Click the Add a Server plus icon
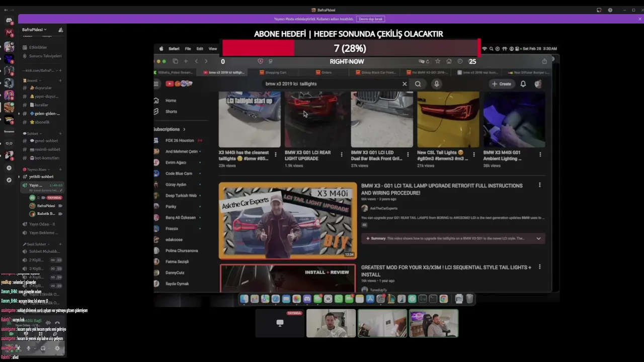The height and width of the screenshot is (362, 644). pyautogui.click(x=9, y=168)
